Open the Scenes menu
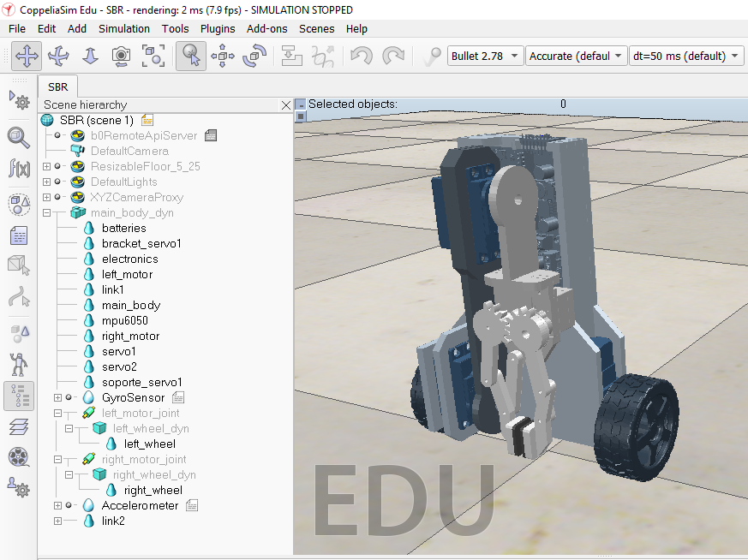 coord(317,28)
